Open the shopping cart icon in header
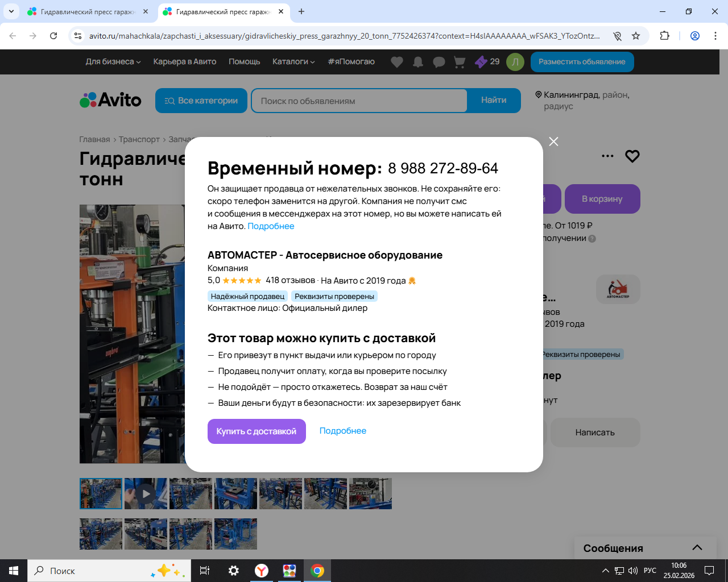728x582 pixels. [x=460, y=62]
